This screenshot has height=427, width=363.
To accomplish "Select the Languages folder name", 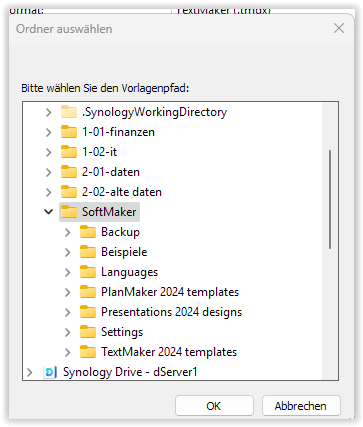I will [x=130, y=272].
